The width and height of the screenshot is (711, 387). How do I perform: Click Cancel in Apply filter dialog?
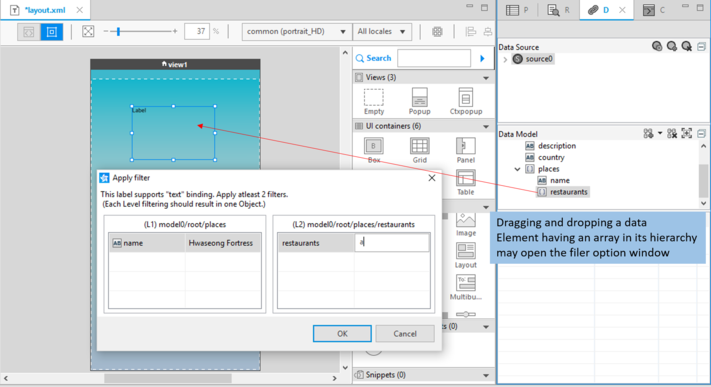click(x=405, y=333)
